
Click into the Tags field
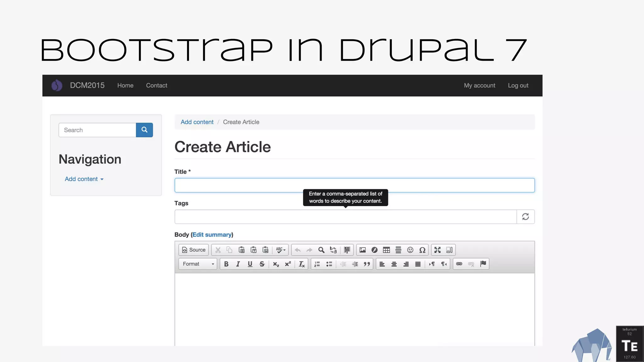pos(346,217)
